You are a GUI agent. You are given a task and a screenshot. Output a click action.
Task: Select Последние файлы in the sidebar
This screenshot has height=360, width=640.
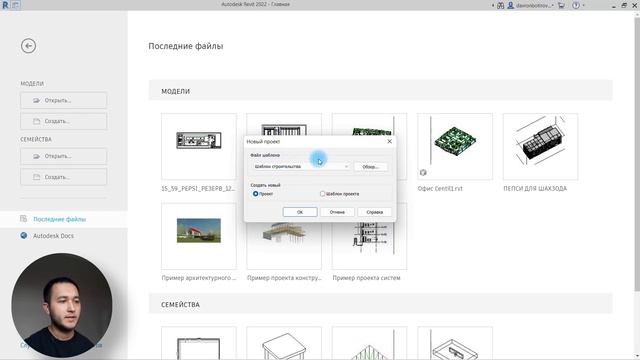point(64,219)
